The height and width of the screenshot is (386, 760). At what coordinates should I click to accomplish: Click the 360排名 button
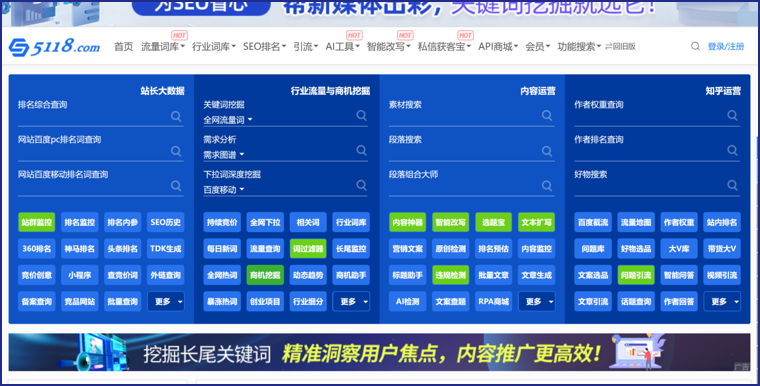[37, 249]
